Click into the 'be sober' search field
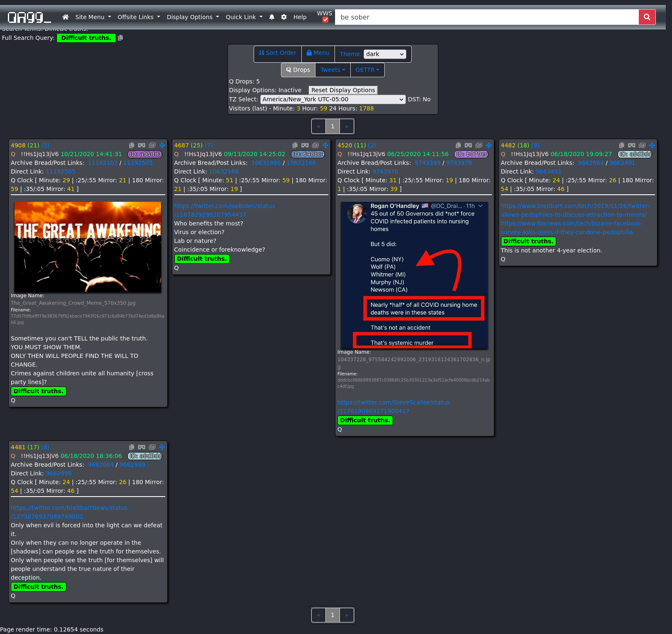This screenshot has height=634, width=672. click(x=486, y=17)
